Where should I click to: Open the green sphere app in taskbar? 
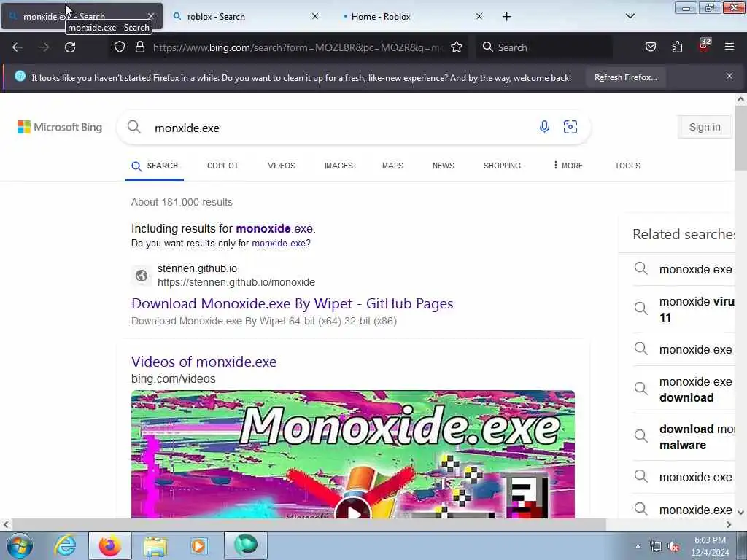[x=245, y=545]
